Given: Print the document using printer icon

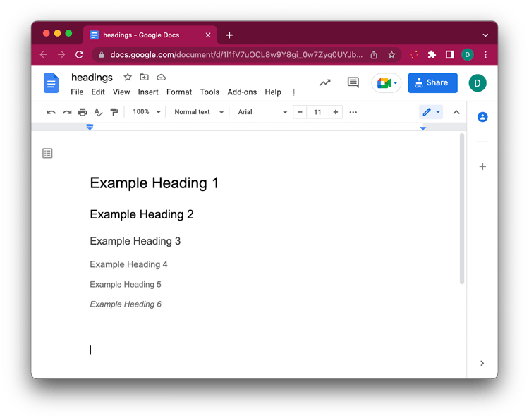Looking at the screenshot, I should click(83, 112).
